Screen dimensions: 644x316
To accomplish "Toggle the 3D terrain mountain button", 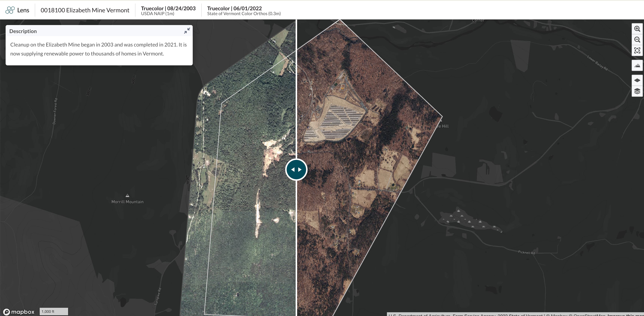I will pos(637,65).
